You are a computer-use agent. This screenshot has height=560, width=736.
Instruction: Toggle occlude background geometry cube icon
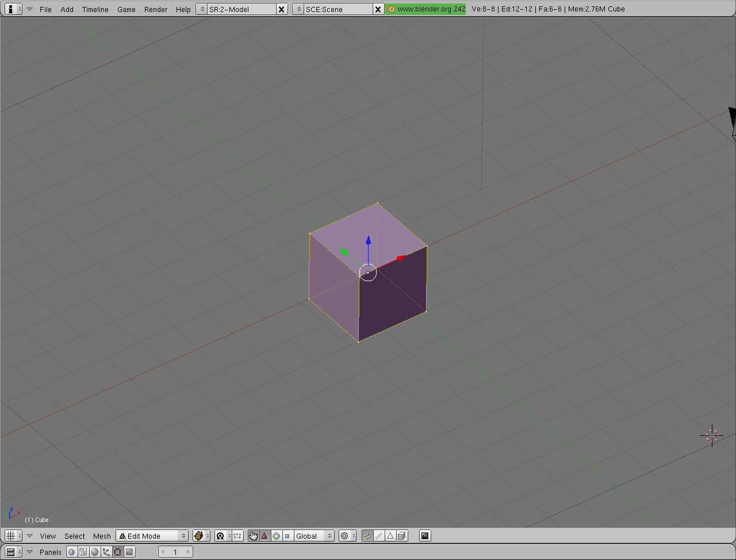point(402,536)
